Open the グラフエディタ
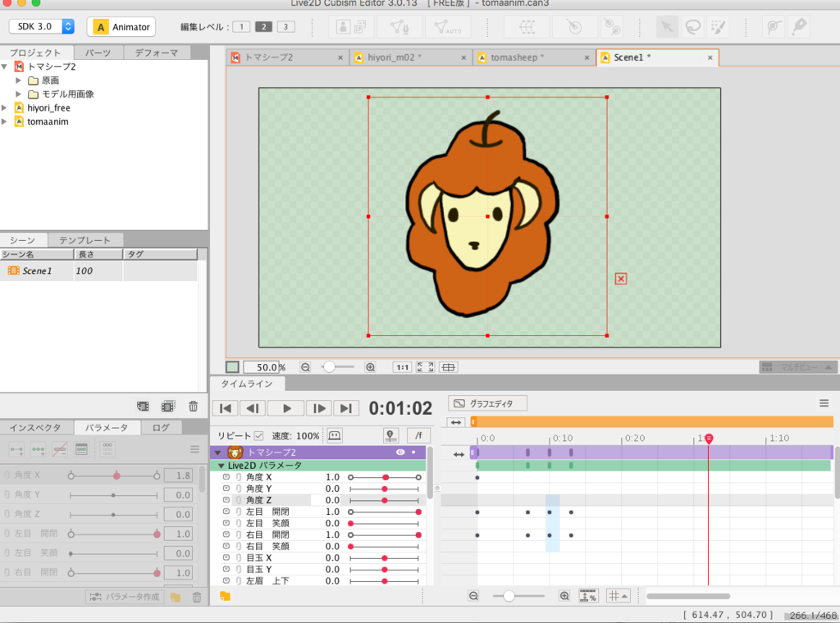This screenshot has height=623, width=840. click(487, 403)
